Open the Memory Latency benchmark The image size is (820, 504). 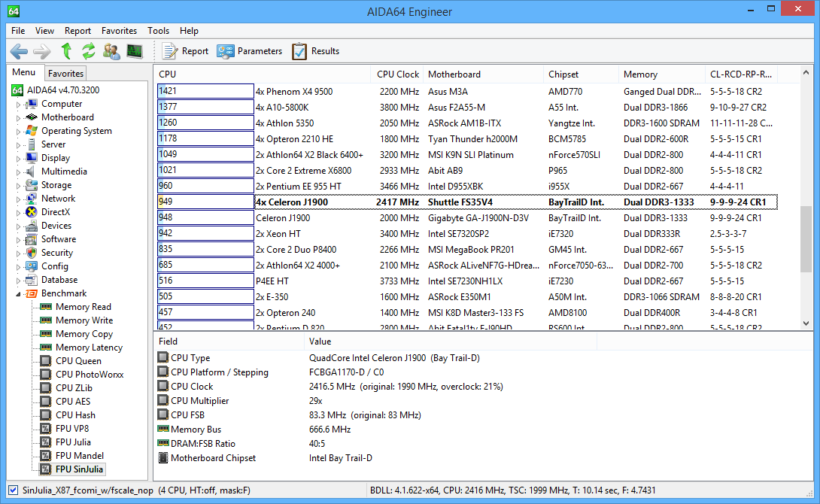(89, 348)
